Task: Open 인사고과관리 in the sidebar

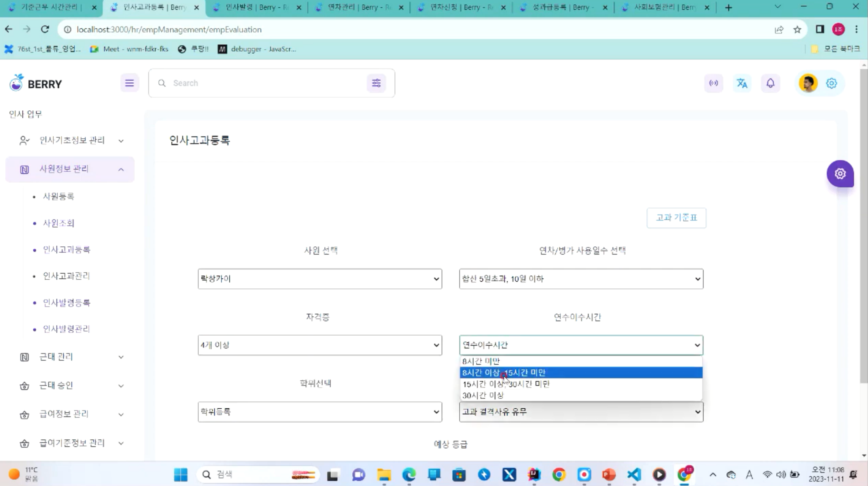Action: coord(66,276)
